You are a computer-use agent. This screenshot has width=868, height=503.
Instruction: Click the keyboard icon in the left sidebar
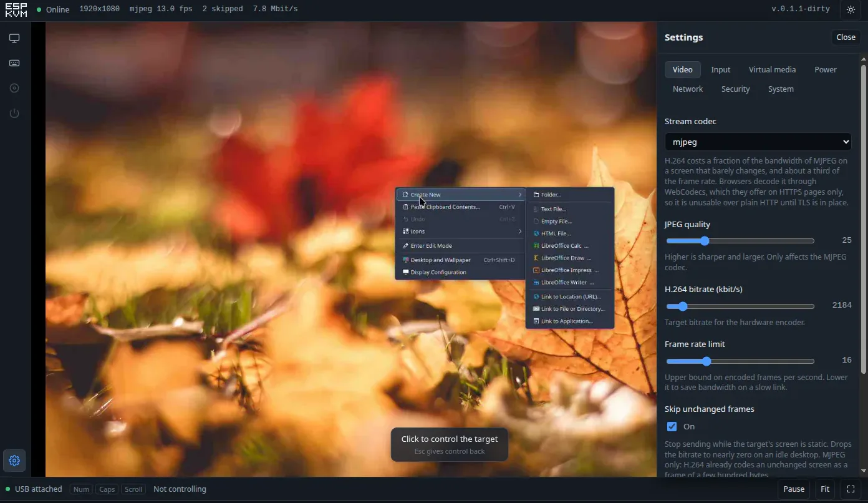click(14, 63)
